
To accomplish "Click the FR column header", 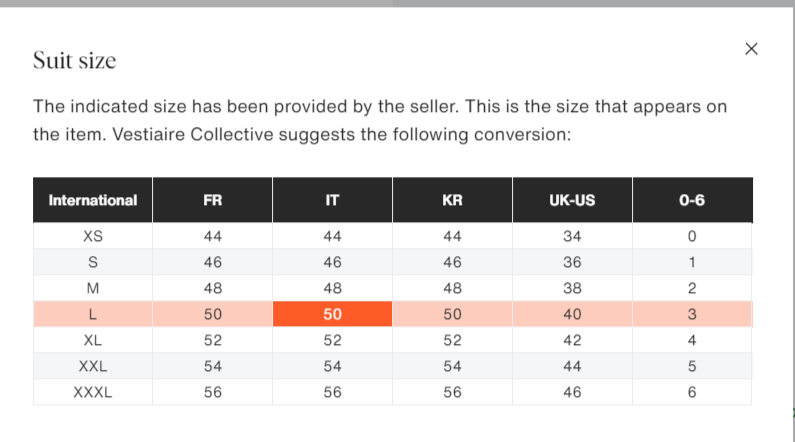I will pos(212,200).
